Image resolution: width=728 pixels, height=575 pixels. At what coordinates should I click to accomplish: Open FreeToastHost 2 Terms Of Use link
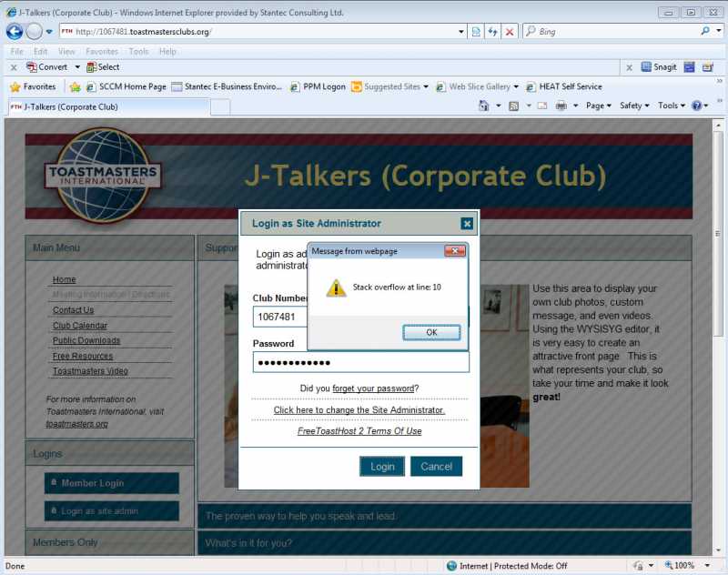pyautogui.click(x=359, y=431)
